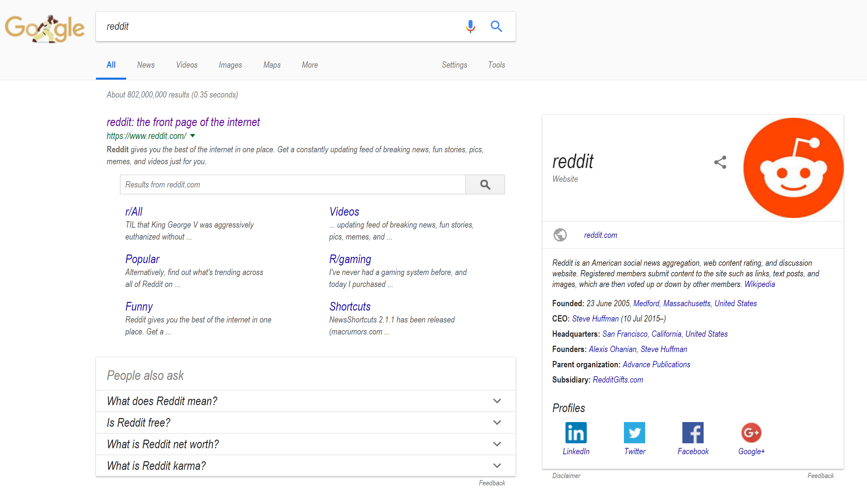The image size is (867, 504).
Task: Click the "People also ask" heading
Action: pyautogui.click(x=145, y=375)
